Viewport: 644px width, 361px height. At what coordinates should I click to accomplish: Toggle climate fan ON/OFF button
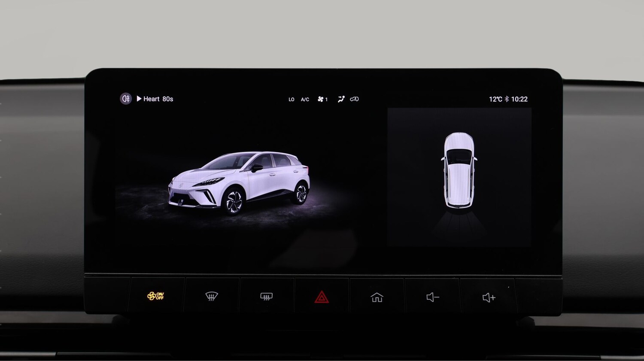pos(155,296)
